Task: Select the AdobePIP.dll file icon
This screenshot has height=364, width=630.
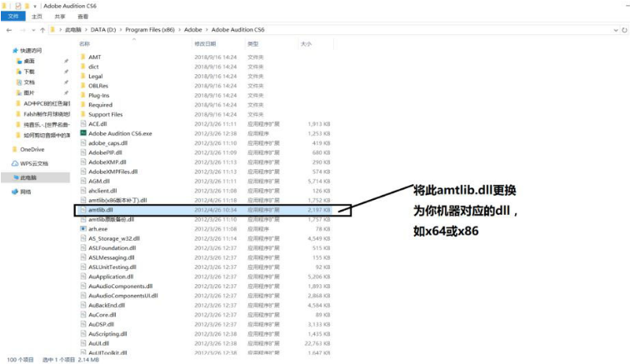Action: (83, 152)
